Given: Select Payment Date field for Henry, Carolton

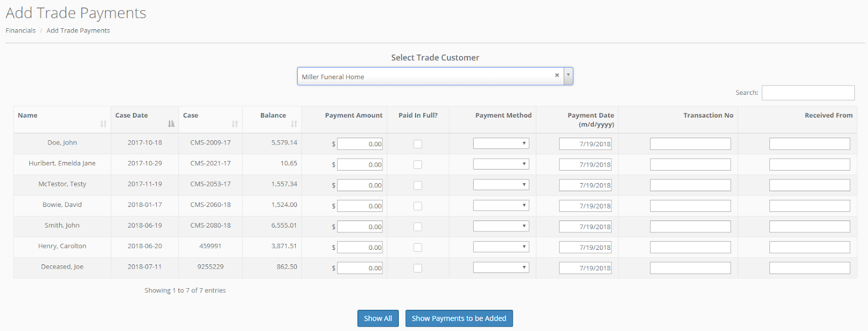Looking at the screenshot, I should click(x=585, y=248).
